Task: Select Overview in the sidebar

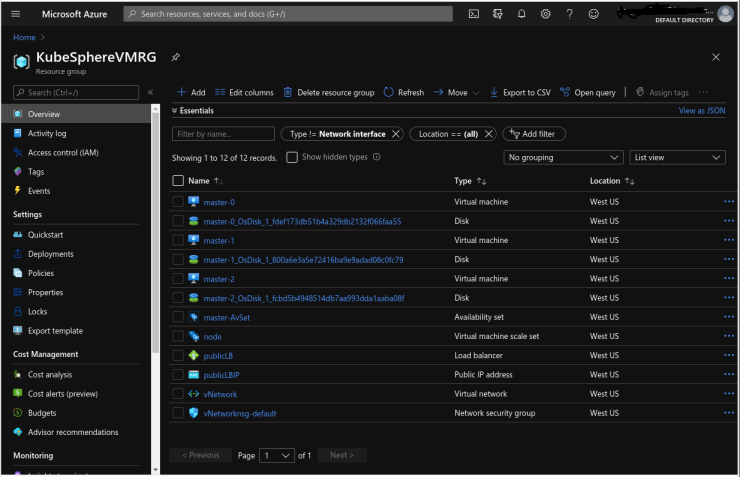Action: [76, 114]
